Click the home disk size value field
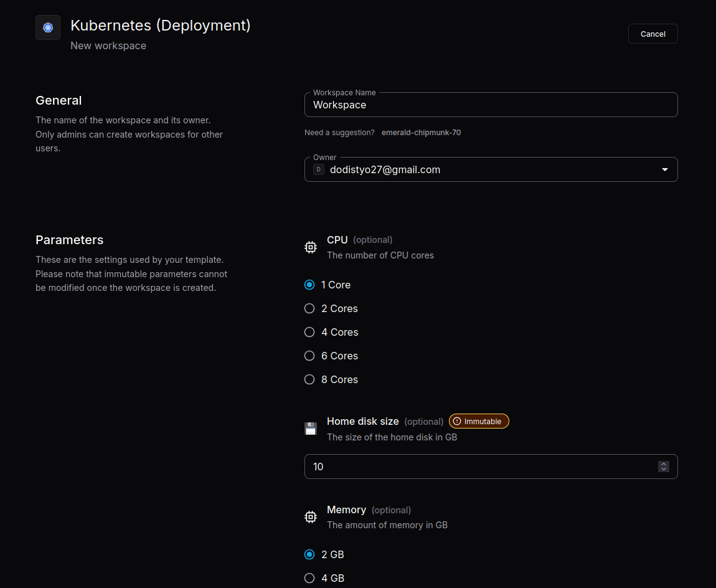The width and height of the screenshot is (716, 588). (436, 467)
